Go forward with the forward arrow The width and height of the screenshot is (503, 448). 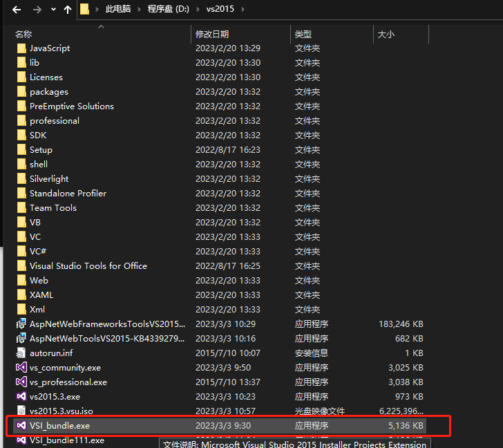pos(37,10)
